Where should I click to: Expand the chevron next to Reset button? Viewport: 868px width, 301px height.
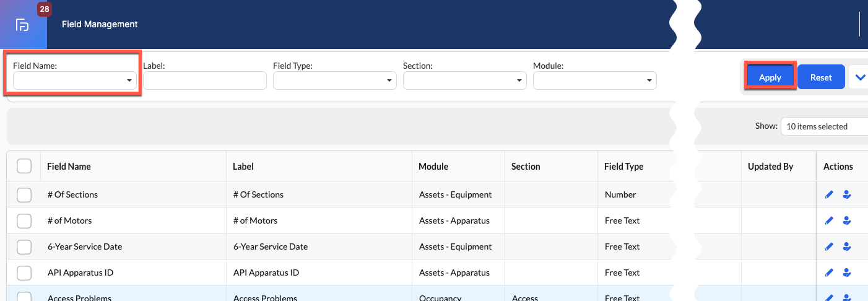pos(859,77)
